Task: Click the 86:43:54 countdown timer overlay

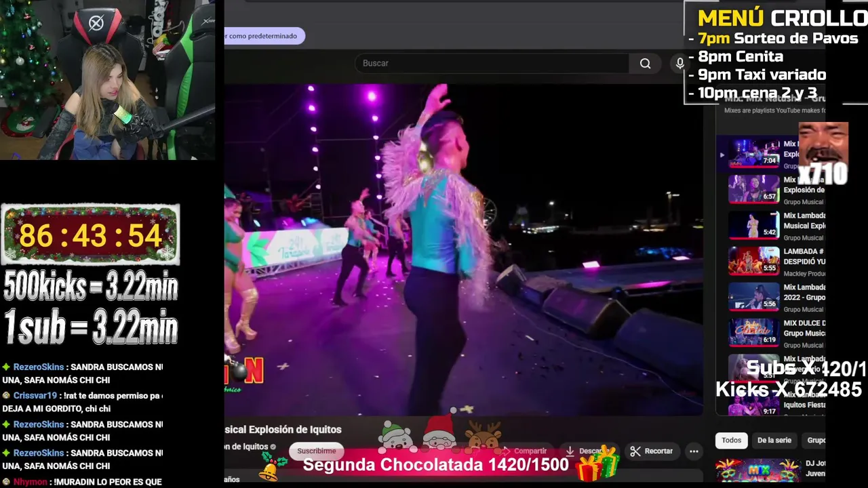Action: click(x=90, y=235)
